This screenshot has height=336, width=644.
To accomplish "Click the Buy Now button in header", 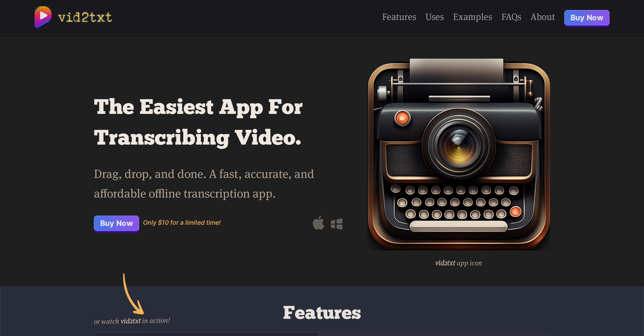I will 587,17.
